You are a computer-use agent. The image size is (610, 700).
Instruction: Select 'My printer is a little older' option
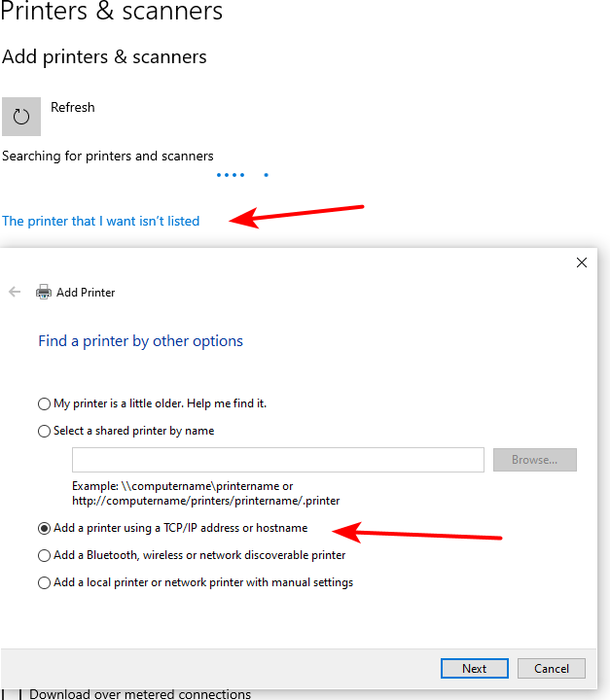pos(44,404)
